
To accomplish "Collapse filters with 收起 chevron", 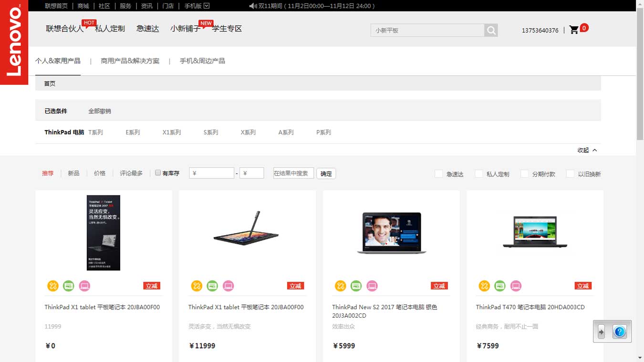I will click(595, 150).
